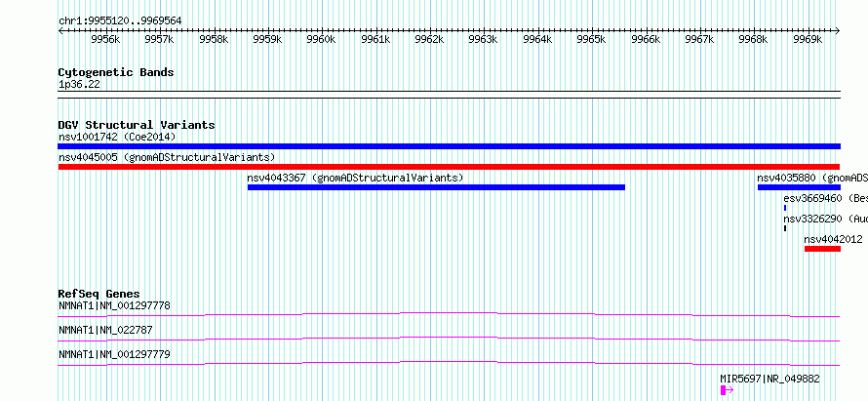Click the 9958k ruler tick label
Image resolution: width=868 pixels, height=401 pixels.
[x=214, y=39]
